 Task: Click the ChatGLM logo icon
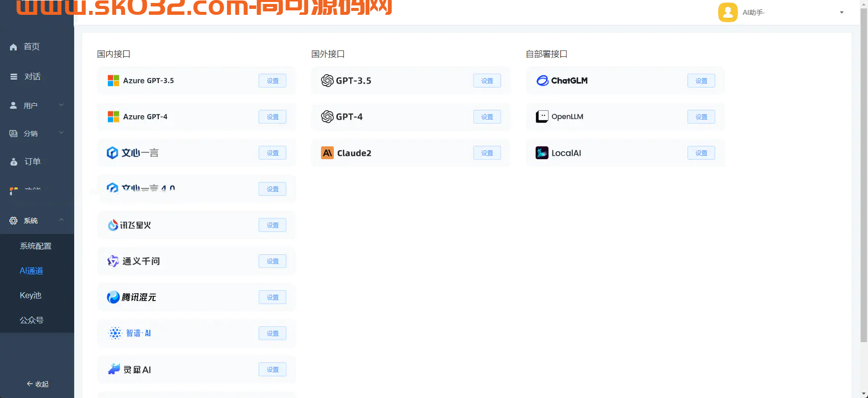(543, 81)
